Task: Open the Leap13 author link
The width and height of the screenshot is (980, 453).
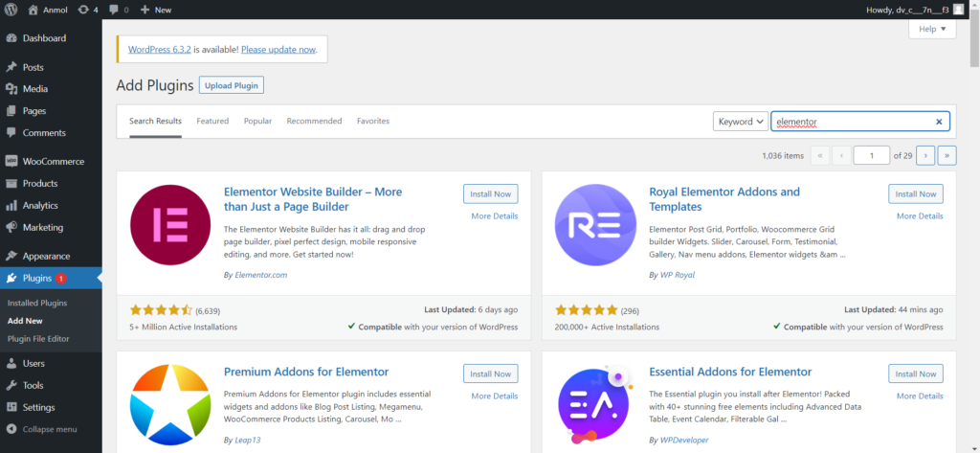Action: point(248,440)
